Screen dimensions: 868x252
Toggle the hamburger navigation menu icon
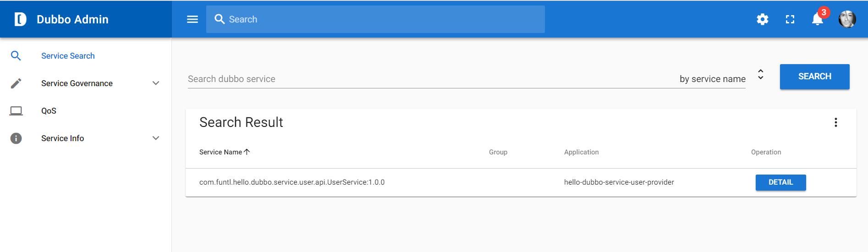tap(192, 19)
